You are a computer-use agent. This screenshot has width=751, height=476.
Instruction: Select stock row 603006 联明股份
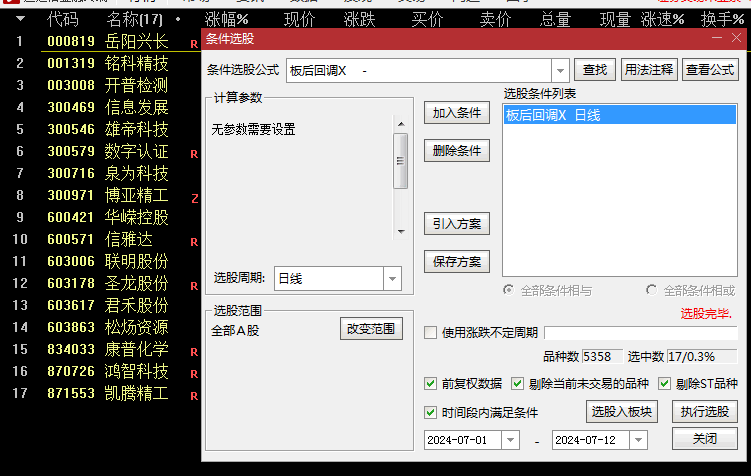point(106,261)
